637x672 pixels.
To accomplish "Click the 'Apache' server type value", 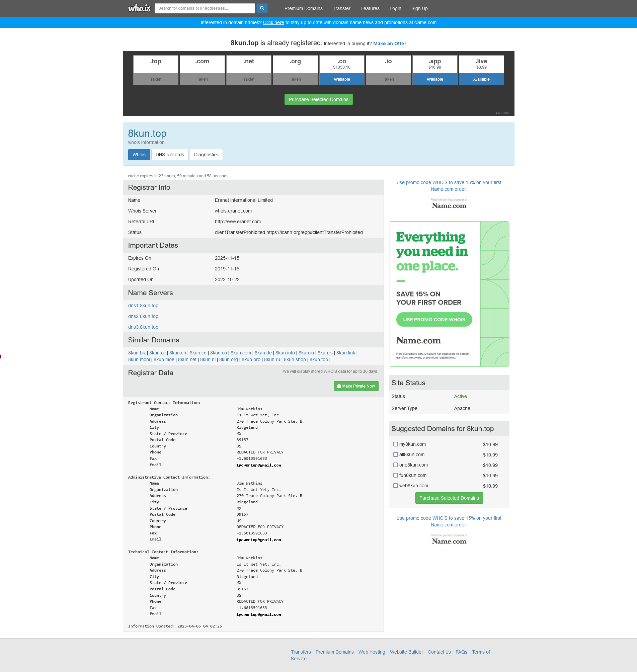I will [462, 409].
